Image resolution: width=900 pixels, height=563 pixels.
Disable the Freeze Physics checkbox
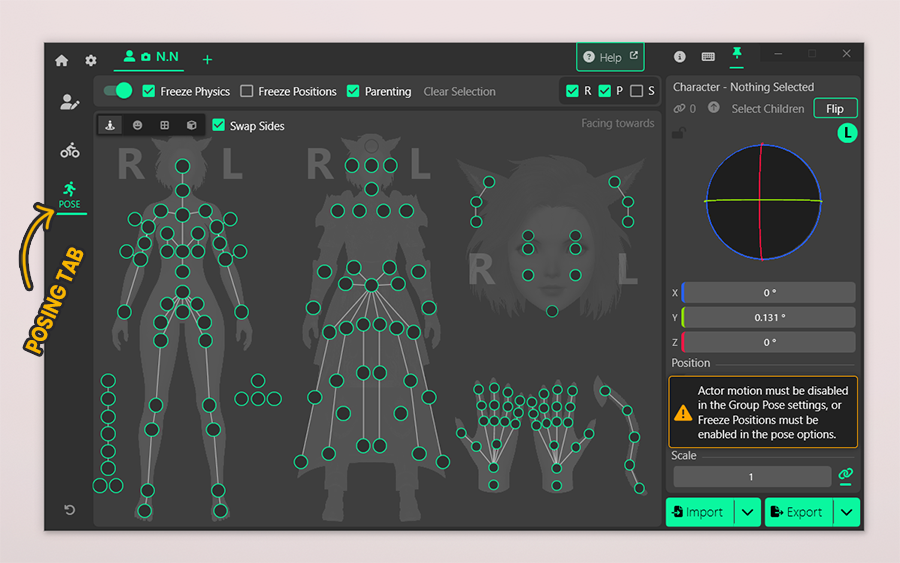[149, 91]
